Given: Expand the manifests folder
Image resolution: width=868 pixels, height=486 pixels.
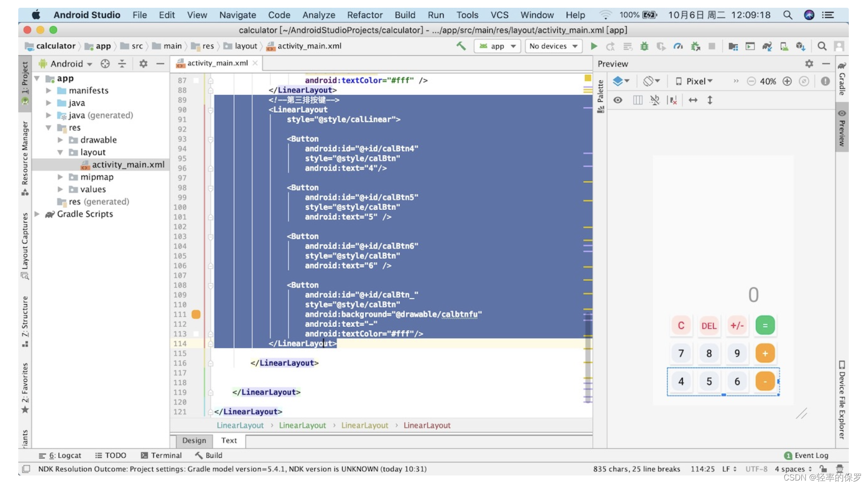Looking at the screenshot, I should click(x=49, y=90).
